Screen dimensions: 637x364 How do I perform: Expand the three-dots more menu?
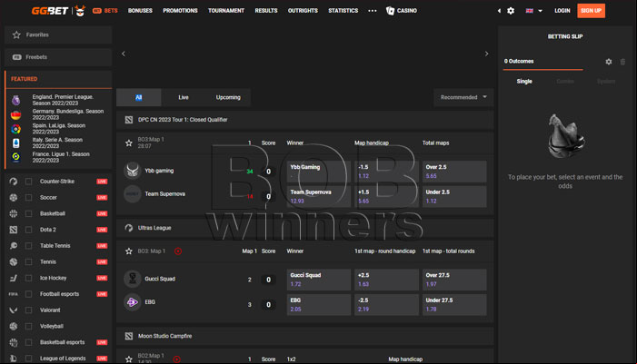click(x=373, y=11)
